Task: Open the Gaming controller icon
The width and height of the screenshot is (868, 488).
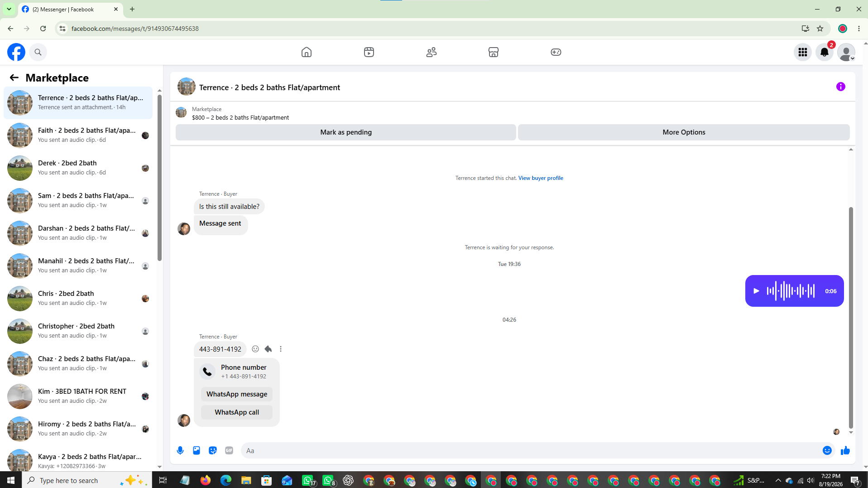Action: coord(556,52)
